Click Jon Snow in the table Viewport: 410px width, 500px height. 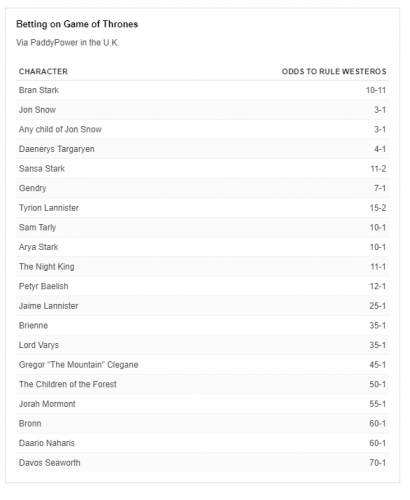coord(37,110)
